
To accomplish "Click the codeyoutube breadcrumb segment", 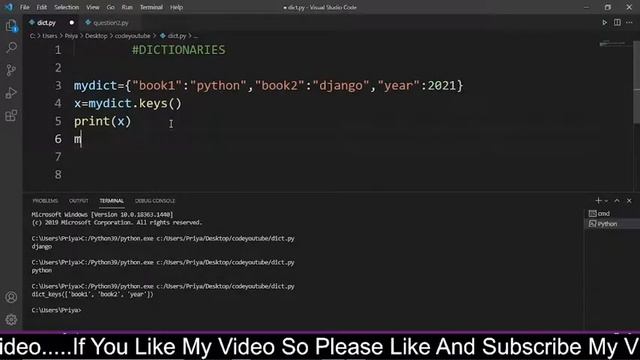I will coord(132,36).
